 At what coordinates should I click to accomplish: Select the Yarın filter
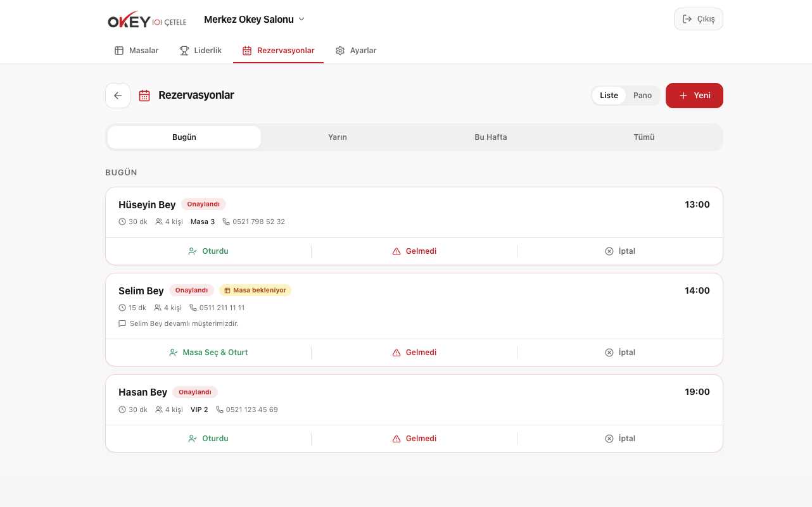click(x=337, y=137)
